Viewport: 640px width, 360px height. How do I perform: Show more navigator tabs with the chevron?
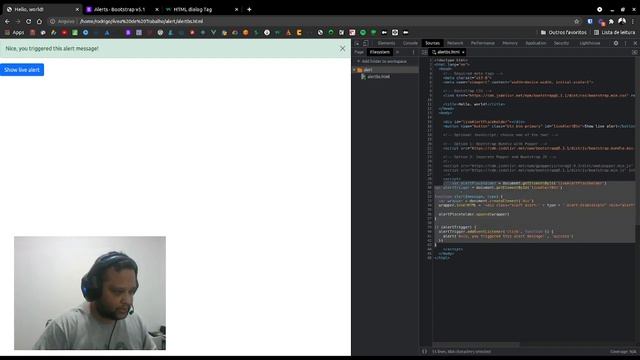tap(398, 52)
